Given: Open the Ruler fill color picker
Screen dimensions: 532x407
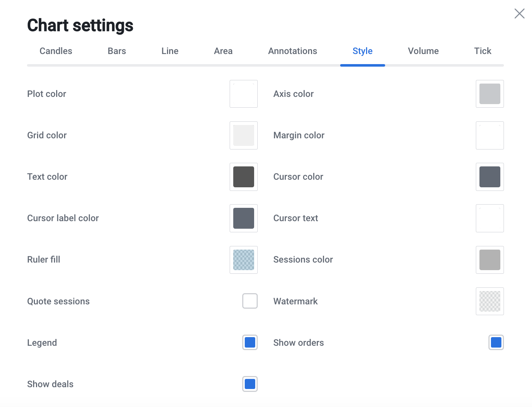Looking at the screenshot, I should tap(244, 260).
